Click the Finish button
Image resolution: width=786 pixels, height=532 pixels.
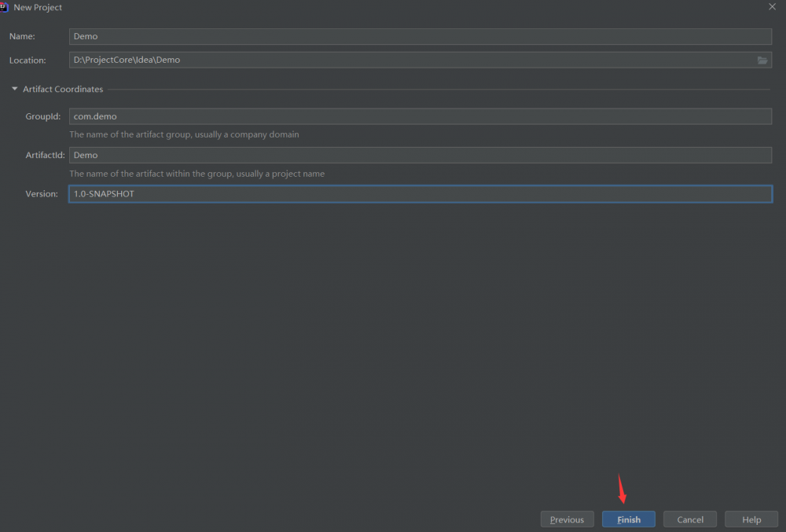tap(629, 519)
